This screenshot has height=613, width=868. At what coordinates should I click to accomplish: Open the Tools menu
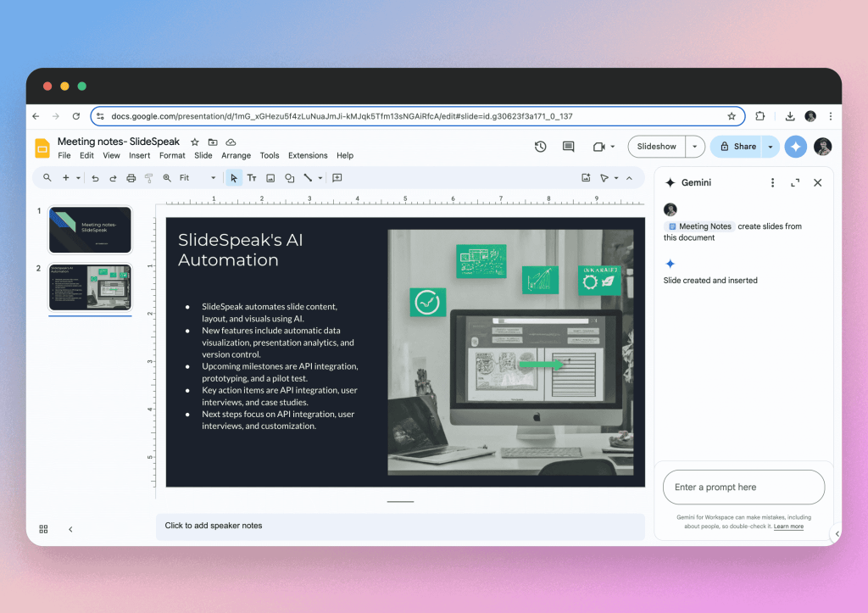click(270, 156)
